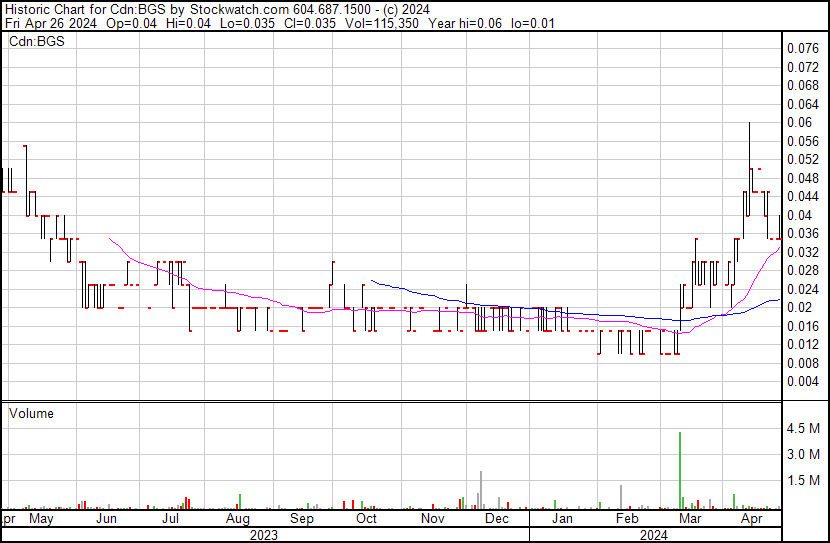Click the 0.052 price axis label
Viewport: 830px width, 543px height.
[803, 159]
